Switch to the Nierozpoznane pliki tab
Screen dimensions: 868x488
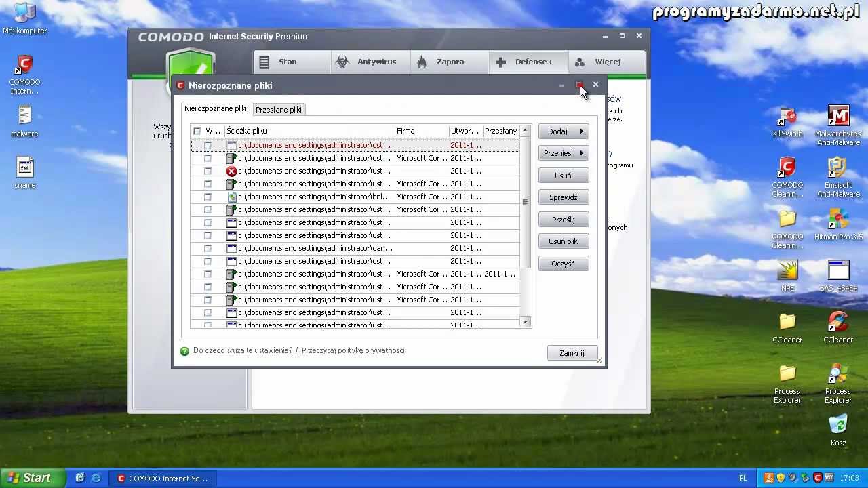216,108
